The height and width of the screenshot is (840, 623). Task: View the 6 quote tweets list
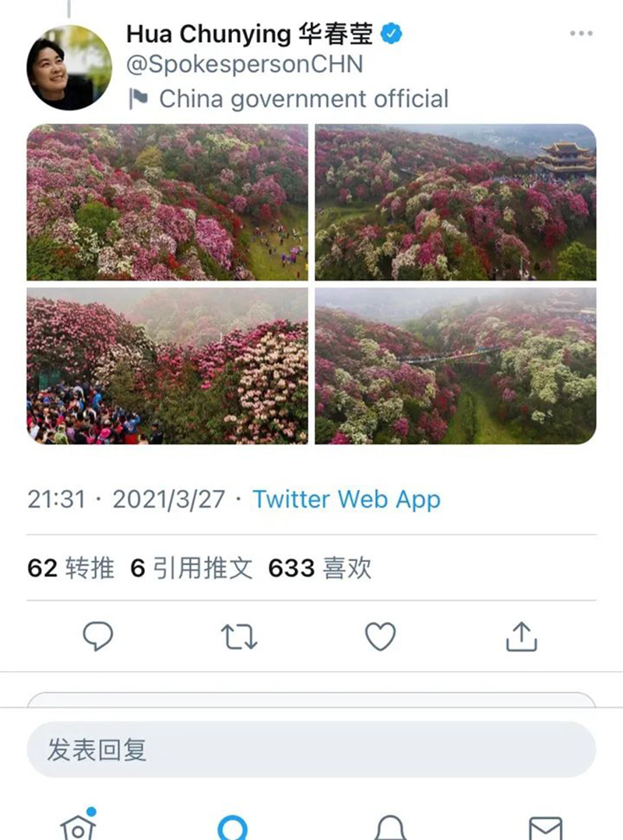coord(191,568)
